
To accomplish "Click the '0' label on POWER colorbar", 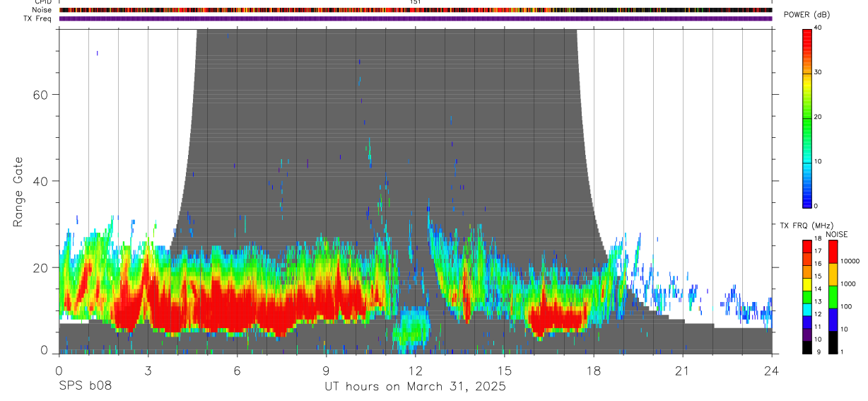I will pyautogui.click(x=816, y=207).
